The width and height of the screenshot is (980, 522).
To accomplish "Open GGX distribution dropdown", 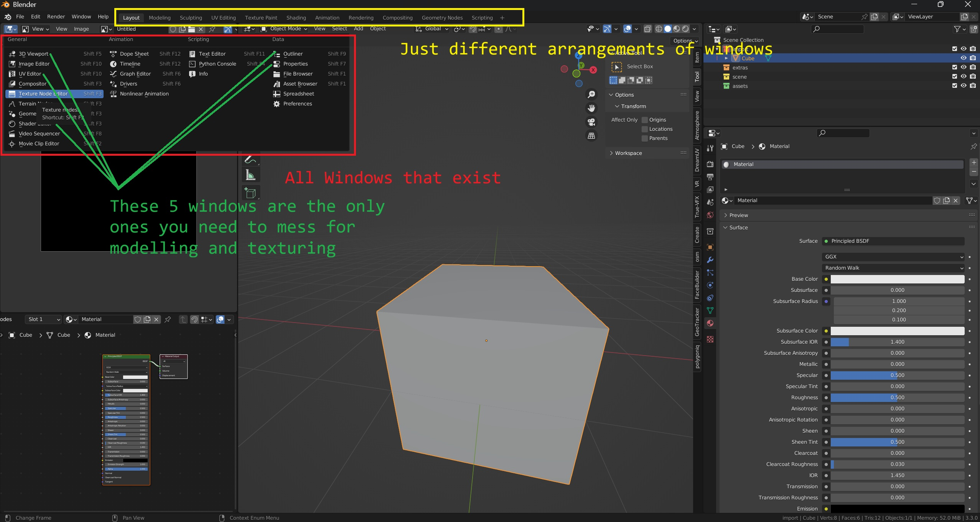I will click(894, 257).
